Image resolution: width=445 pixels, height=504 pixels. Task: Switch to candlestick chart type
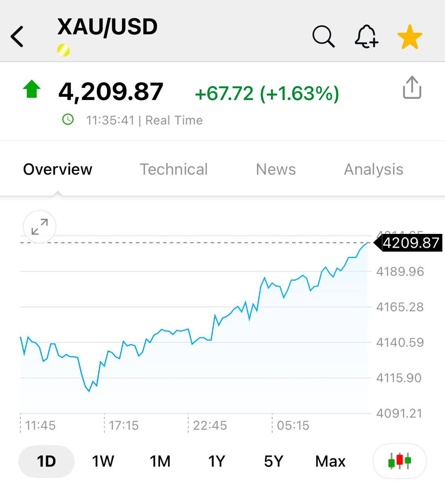399,461
